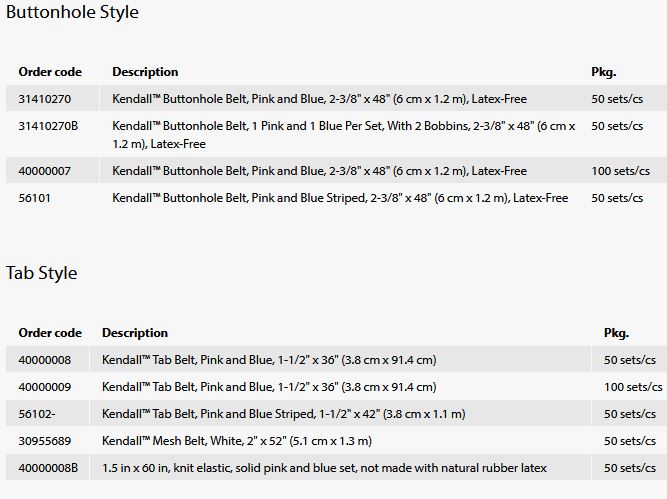Image resolution: width=667 pixels, height=499 pixels.
Task: Click the Pkg. header in the Tab Style table
Action: coord(616,333)
